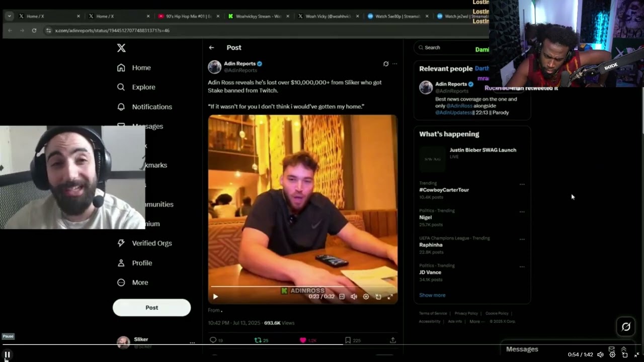The width and height of the screenshot is (644, 362).
Task: Open account menu dots beside Sliker
Action: click(x=192, y=342)
